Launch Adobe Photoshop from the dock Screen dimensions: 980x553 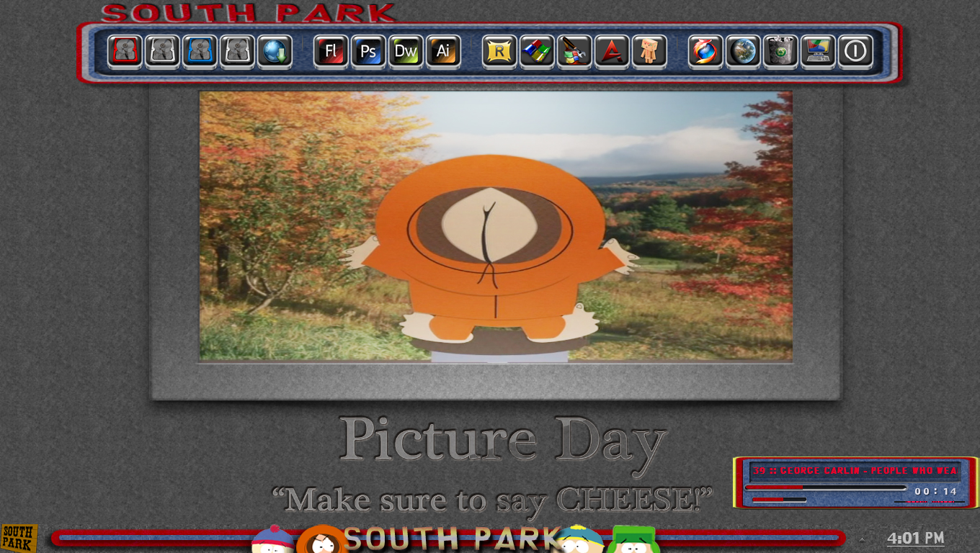pos(369,52)
